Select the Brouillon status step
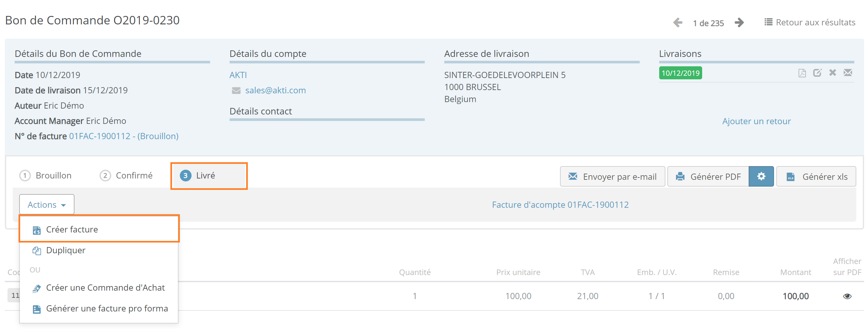Screen dimensions: 868x329 point(46,176)
